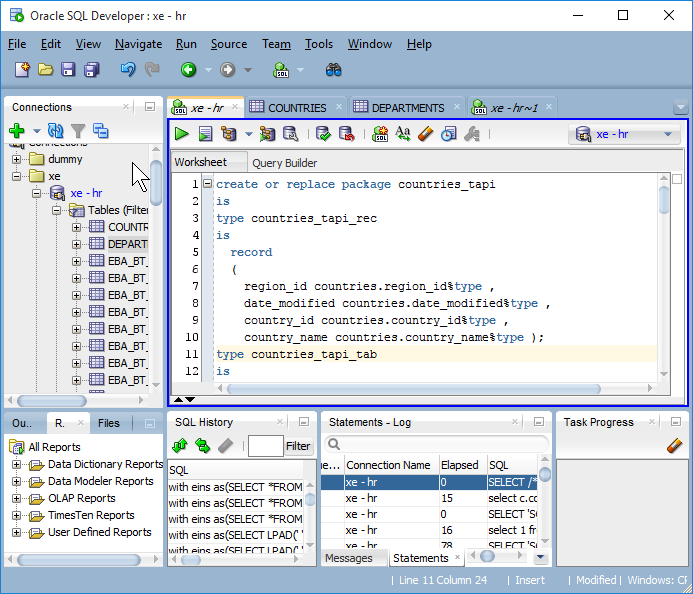Switch to the Files panel tab
This screenshot has height=594, width=693.
pyautogui.click(x=109, y=423)
